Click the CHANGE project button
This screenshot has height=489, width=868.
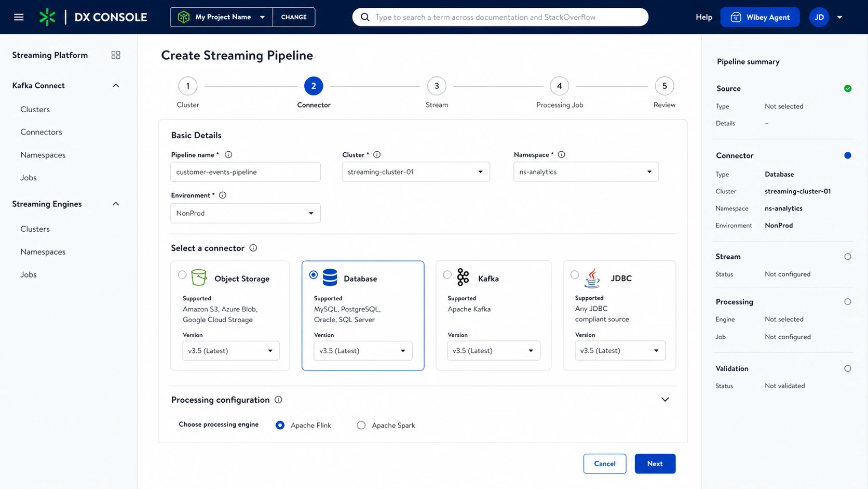pyautogui.click(x=294, y=17)
